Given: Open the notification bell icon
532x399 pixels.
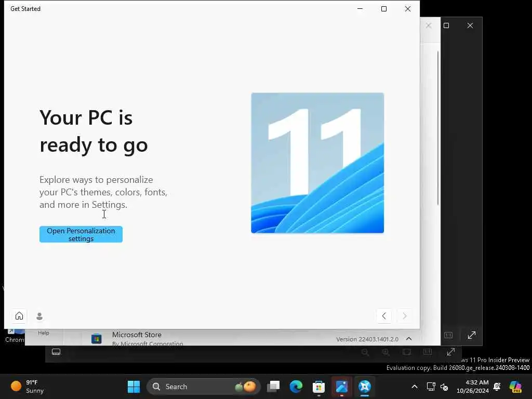Looking at the screenshot, I should click(497, 387).
